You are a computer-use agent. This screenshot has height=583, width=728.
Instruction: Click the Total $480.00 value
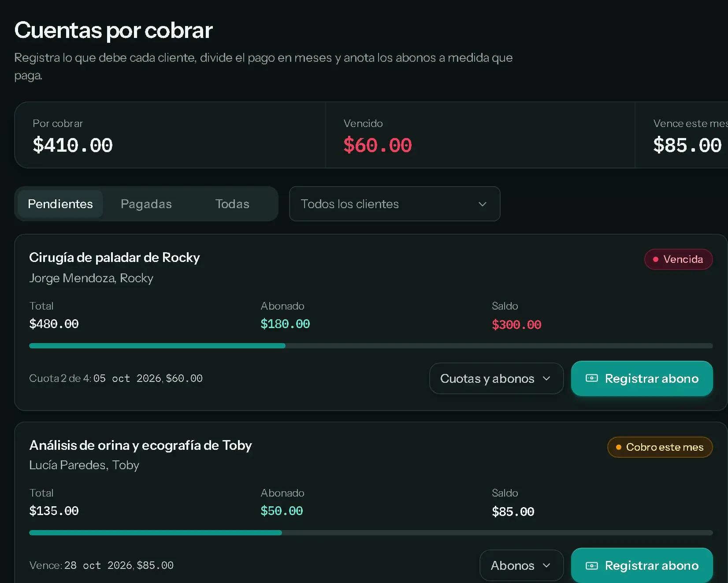coord(54,324)
